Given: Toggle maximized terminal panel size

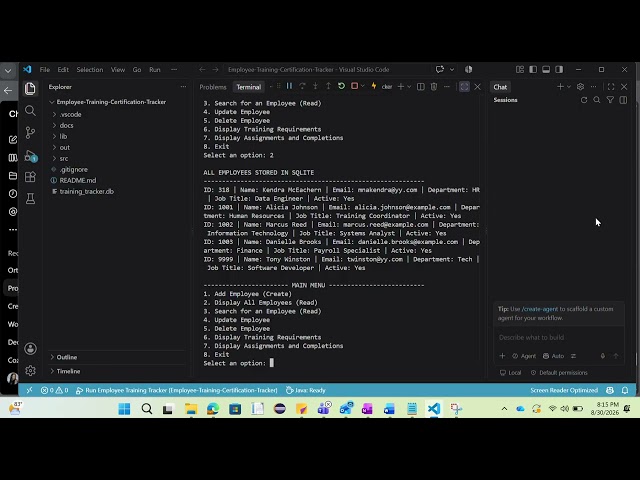Looking at the screenshot, I should (464, 87).
